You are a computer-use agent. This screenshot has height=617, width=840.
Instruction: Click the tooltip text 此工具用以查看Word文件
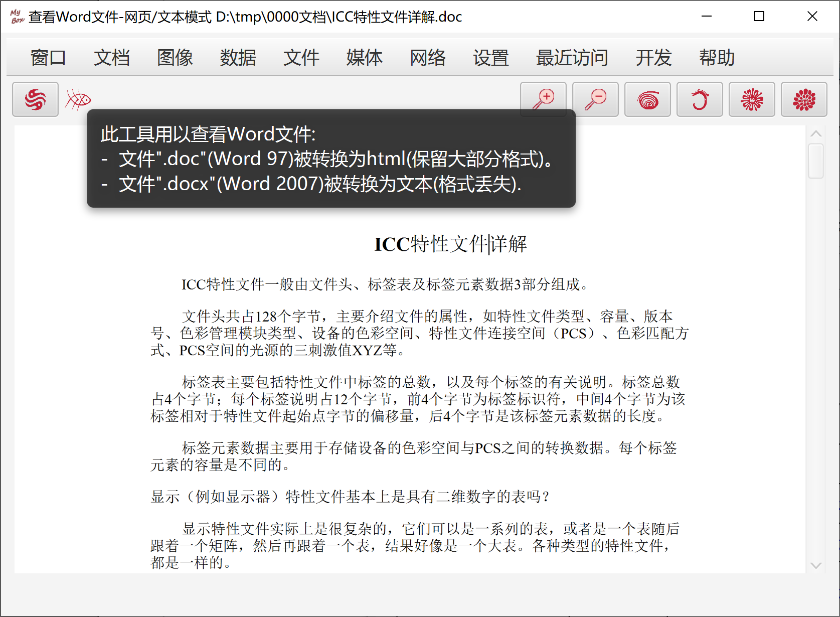click(x=208, y=134)
